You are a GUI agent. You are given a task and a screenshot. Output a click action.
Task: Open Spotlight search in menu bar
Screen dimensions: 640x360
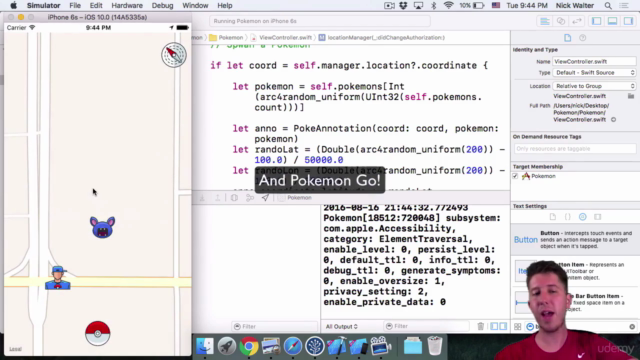pos(608,6)
